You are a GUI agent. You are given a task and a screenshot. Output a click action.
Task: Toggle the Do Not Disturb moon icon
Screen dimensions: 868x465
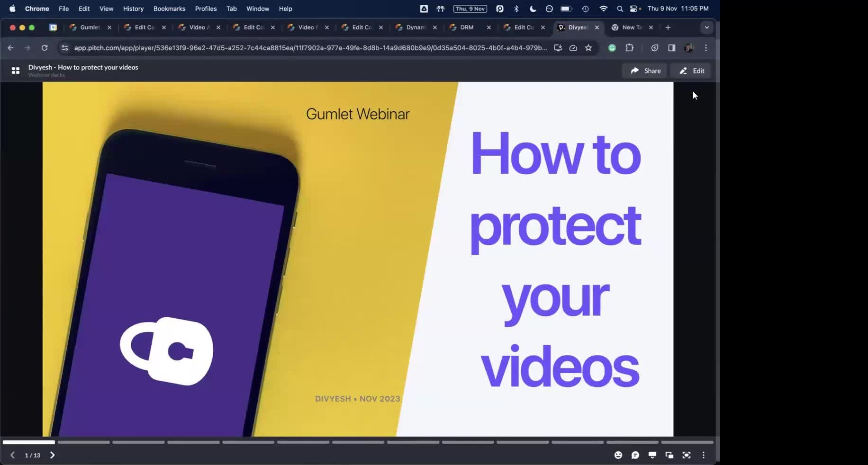tap(533, 9)
